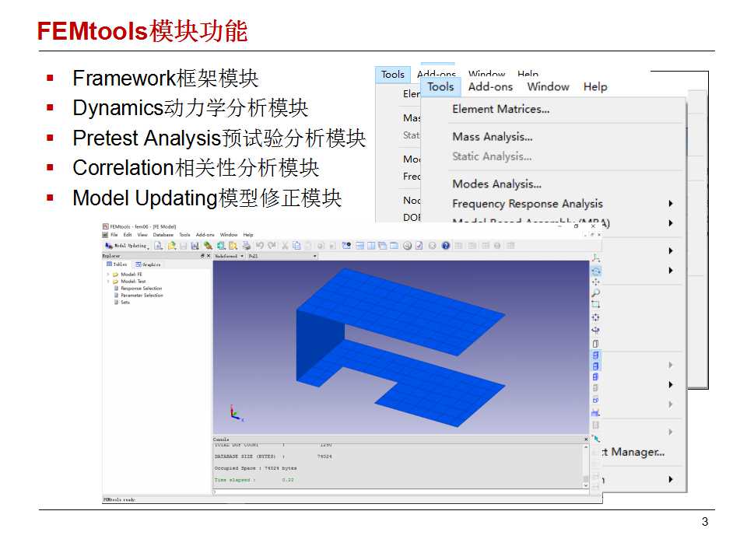Switch to the Graphics tab in Explorer
The height and width of the screenshot is (560, 747).
tap(148, 264)
